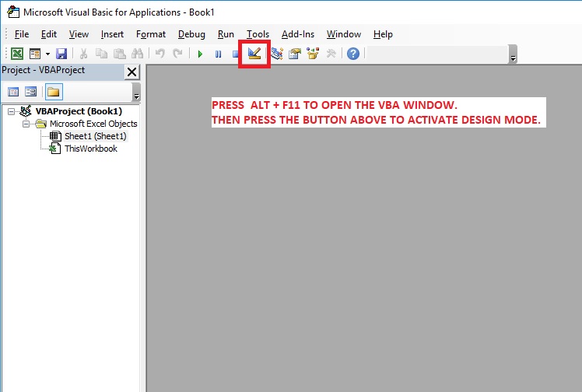The image size is (582, 392).
Task: Open Insert object dropdown arrow
Action: pos(48,54)
